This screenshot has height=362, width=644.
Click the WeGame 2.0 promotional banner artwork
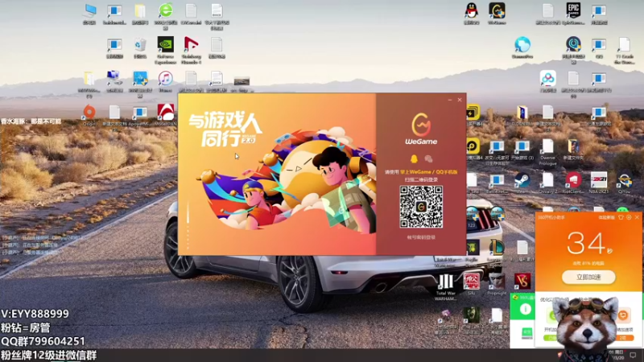click(x=277, y=174)
